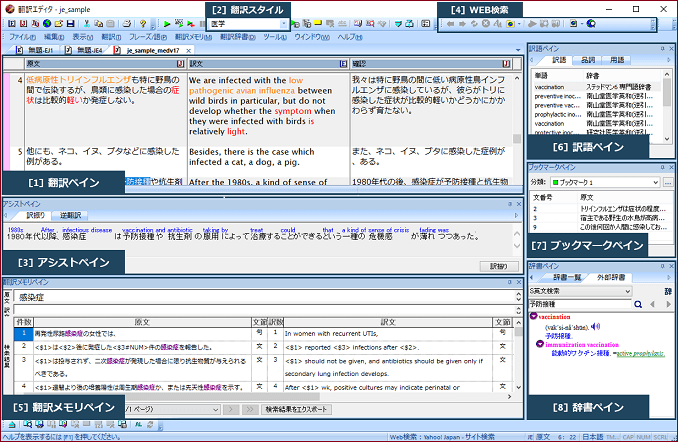Open the ファイル menu

(x=22, y=36)
